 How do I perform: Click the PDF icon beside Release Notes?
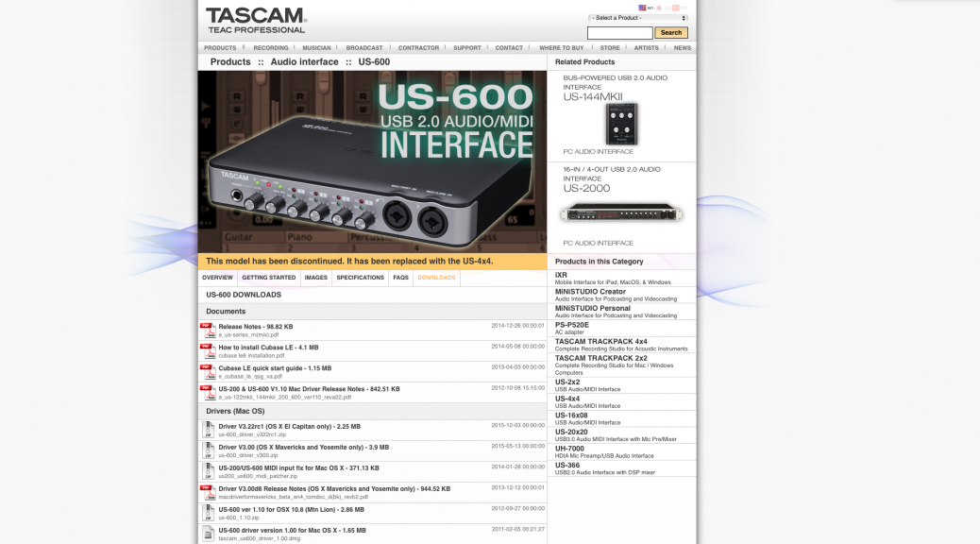208,331
